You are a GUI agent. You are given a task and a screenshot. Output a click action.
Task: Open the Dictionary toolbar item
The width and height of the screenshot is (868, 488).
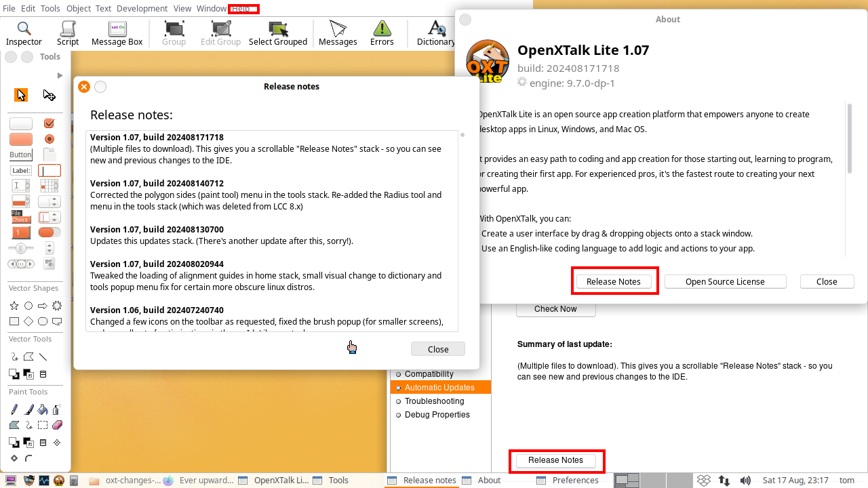(436, 33)
